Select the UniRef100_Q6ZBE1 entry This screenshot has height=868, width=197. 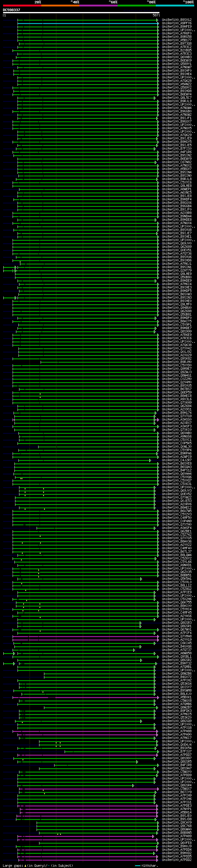point(177,531)
